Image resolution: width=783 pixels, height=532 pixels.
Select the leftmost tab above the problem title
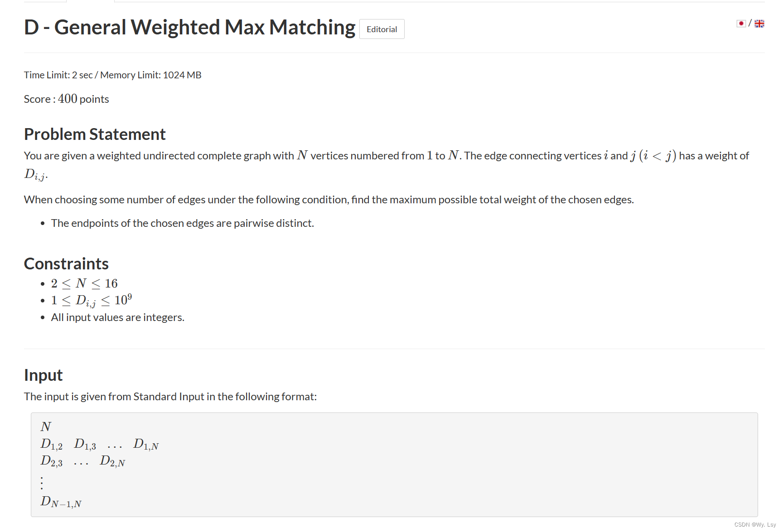[45, 1]
